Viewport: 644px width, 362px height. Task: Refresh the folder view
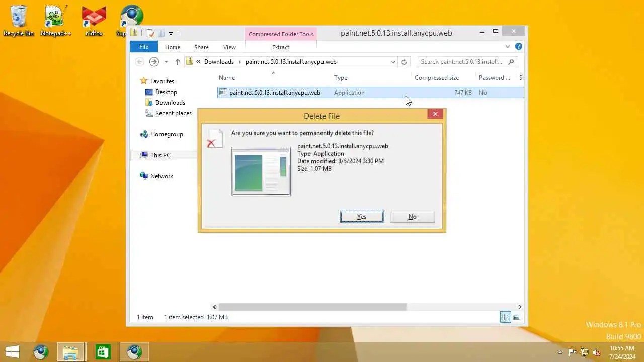[404, 62]
